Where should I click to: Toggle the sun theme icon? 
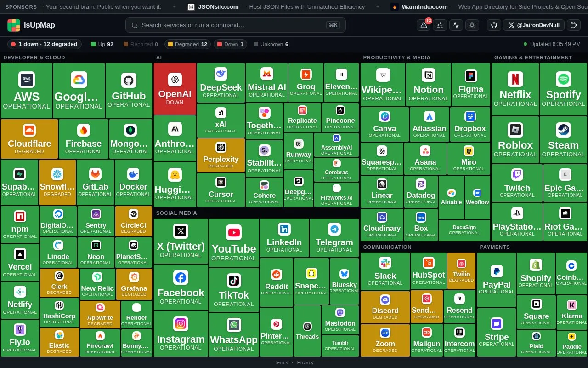472,25
